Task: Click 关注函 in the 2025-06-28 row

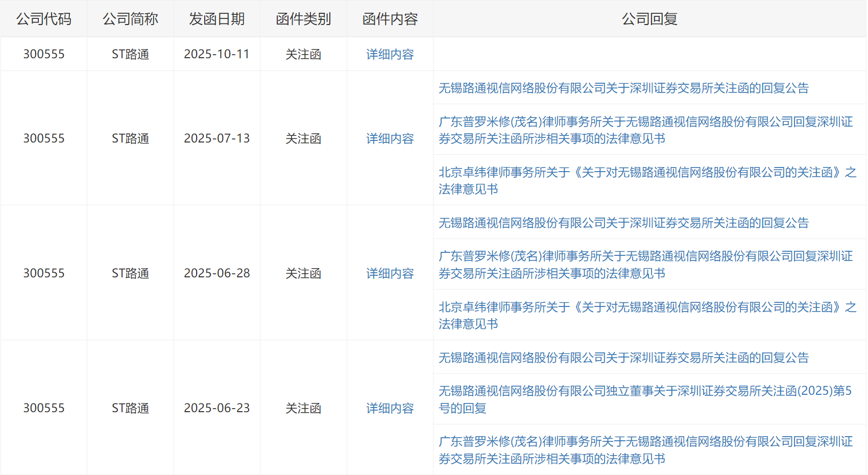Action: coord(303,273)
